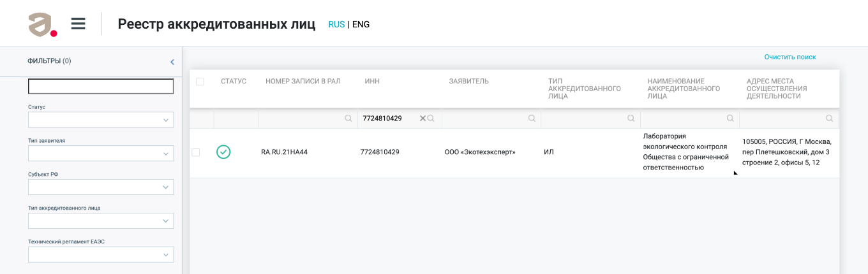Open the Субъект РФ dropdown
The width and height of the screenshot is (868, 274).
tap(101, 187)
